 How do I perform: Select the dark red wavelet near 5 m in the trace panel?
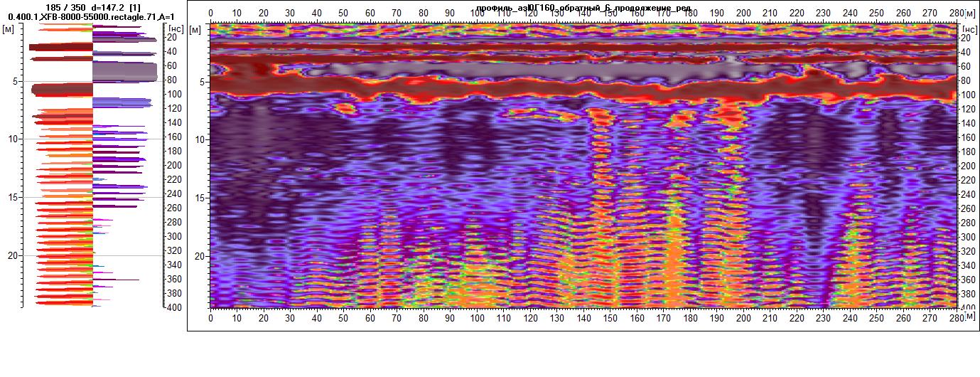(63, 90)
